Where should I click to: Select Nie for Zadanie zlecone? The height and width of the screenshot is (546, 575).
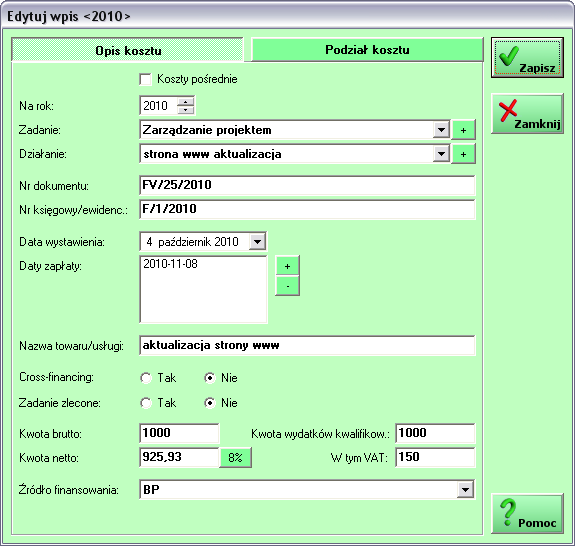pos(210,403)
